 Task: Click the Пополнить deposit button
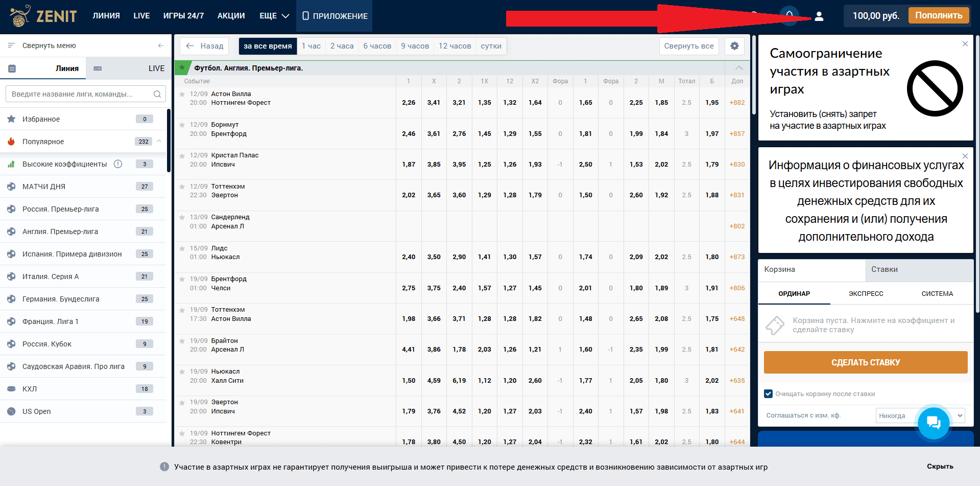[939, 15]
